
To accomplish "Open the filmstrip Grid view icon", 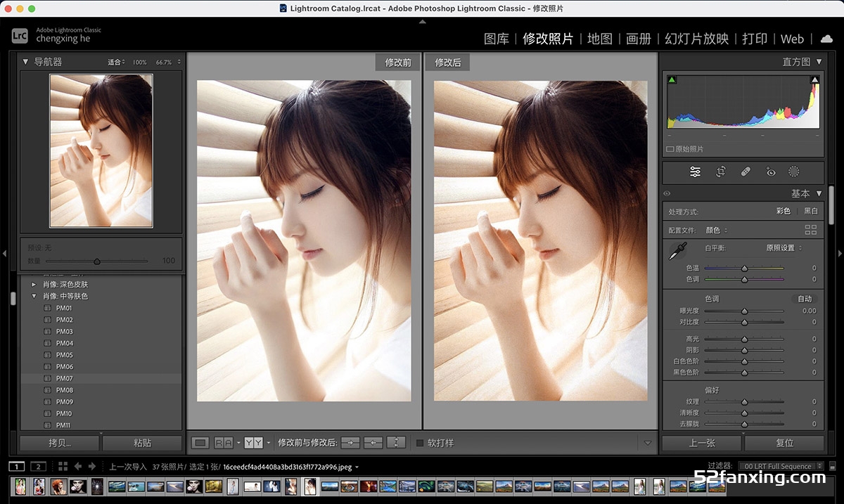I will (x=63, y=466).
